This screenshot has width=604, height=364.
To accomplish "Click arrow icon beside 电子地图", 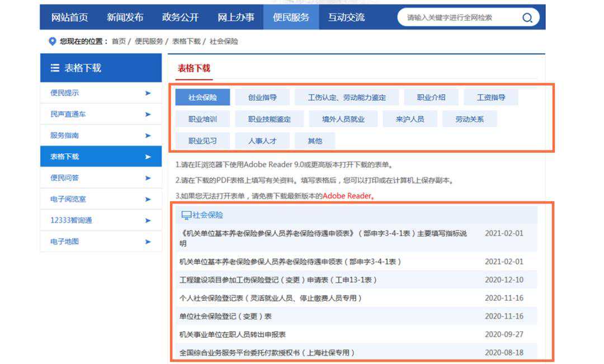I will point(148,242).
